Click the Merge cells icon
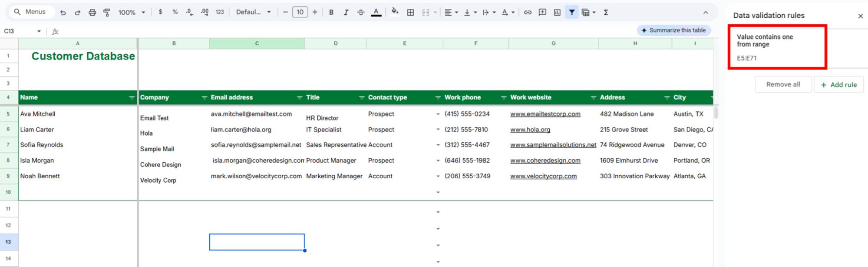 [x=426, y=12]
